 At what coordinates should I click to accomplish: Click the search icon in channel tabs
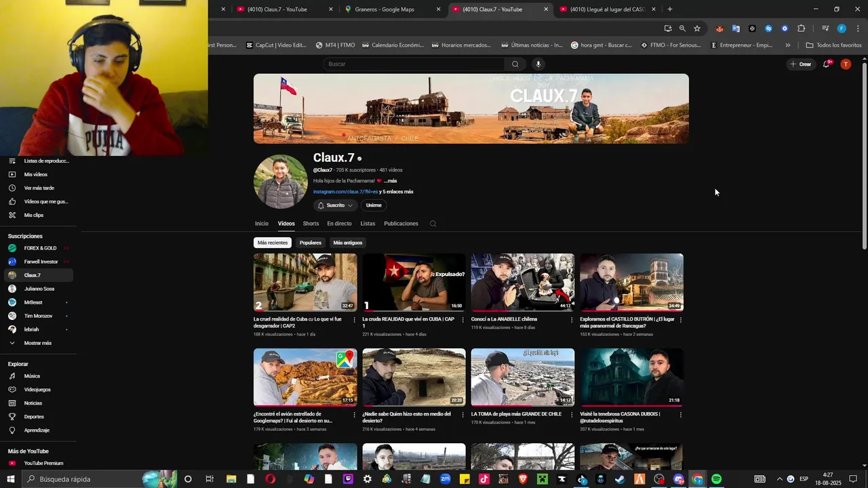click(x=433, y=224)
